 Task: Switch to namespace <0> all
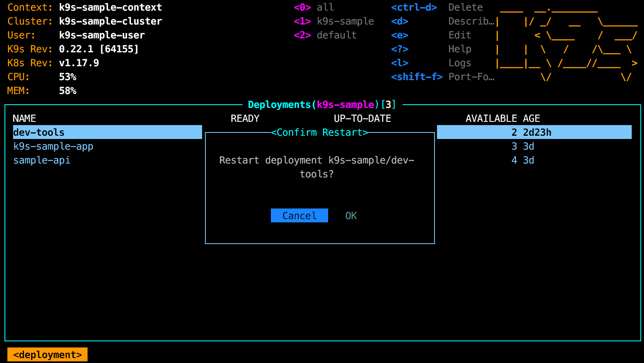(314, 7)
